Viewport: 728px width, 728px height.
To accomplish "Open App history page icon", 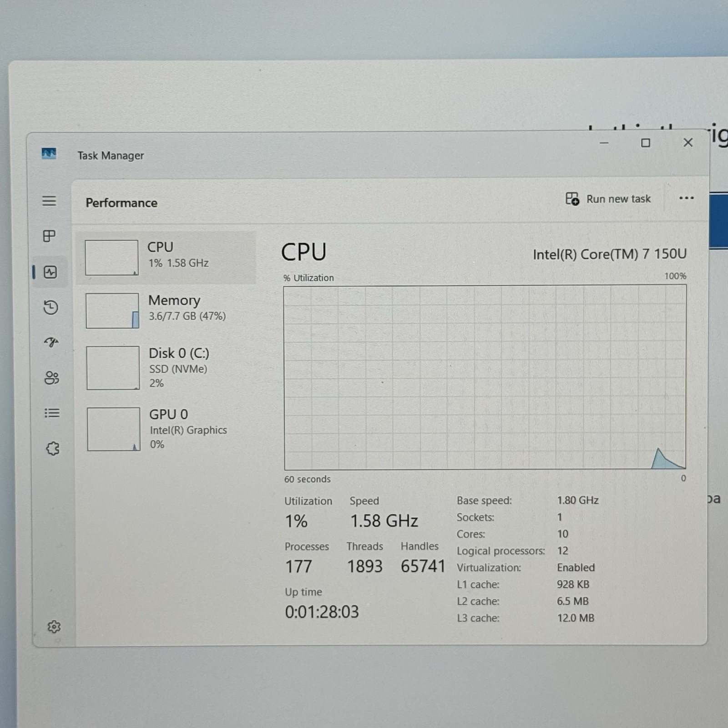I will [x=51, y=307].
